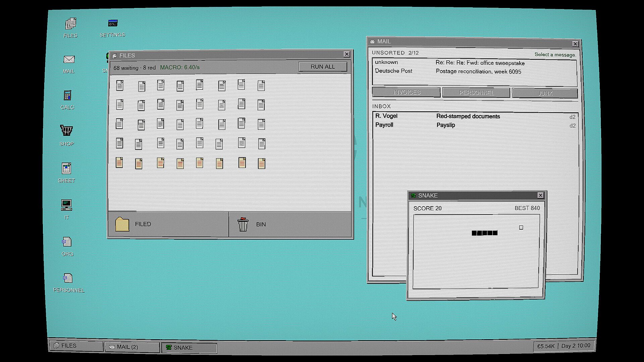644x362 pixels.
Task: Sort message into INVOICES in MAIL
Action: pos(407,92)
